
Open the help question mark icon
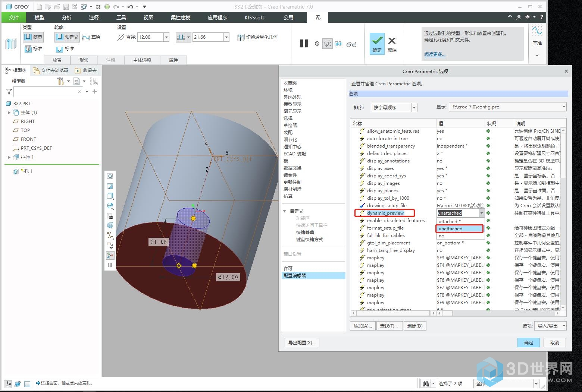[x=542, y=17]
